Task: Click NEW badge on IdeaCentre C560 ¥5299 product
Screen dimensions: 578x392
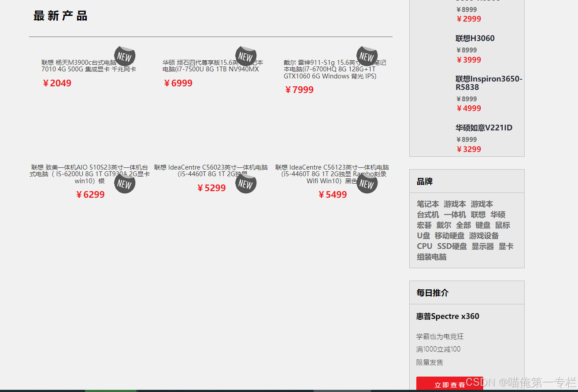Action: (x=246, y=183)
